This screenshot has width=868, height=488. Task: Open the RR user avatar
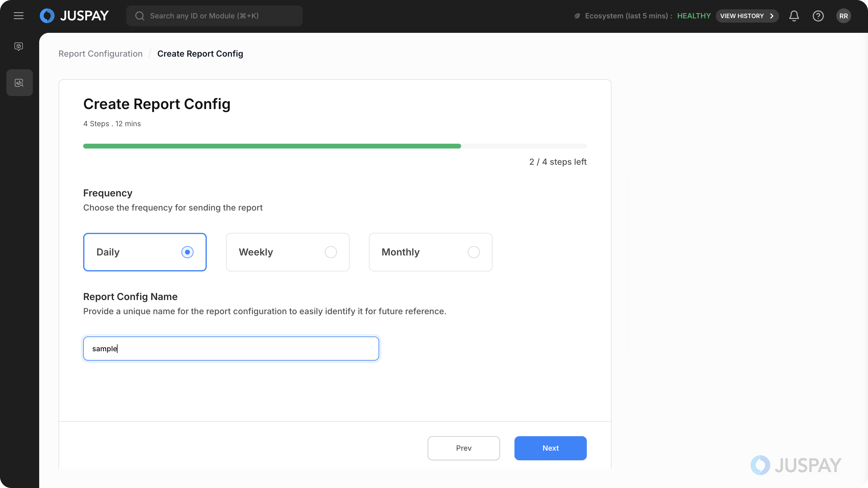[x=843, y=16]
